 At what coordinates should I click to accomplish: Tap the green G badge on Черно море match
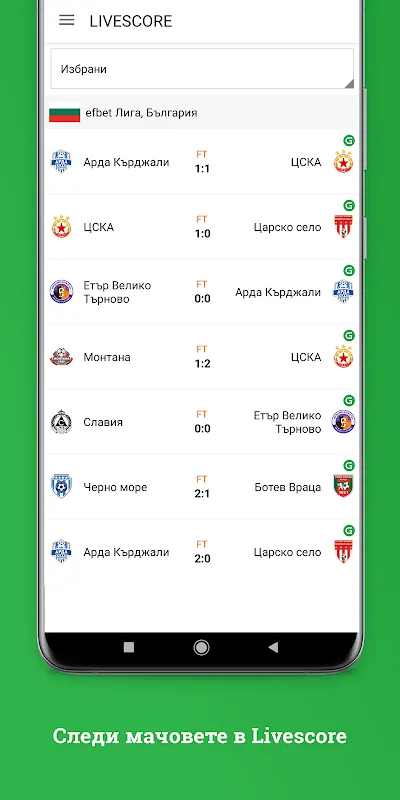(x=349, y=465)
